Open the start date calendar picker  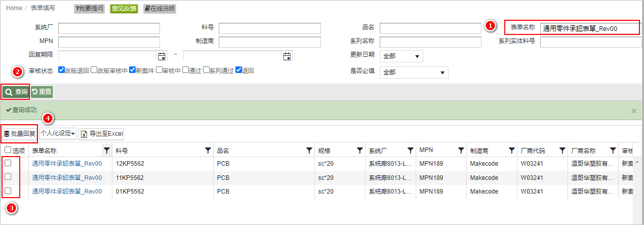(162, 56)
